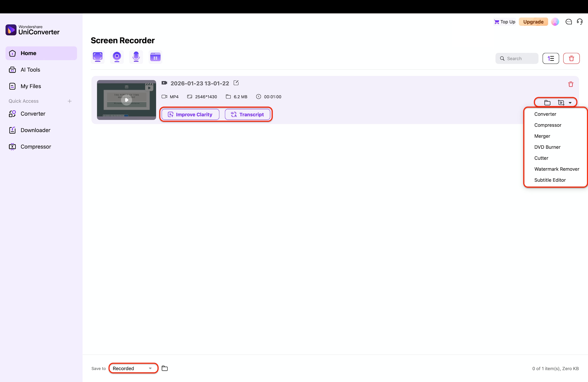Click the Improve Clarity button
The height and width of the screenshot is (382, 588).
pos(190,114)
